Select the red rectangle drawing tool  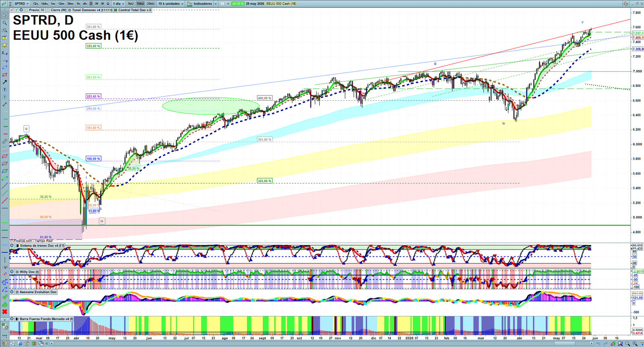pos(5,74)
